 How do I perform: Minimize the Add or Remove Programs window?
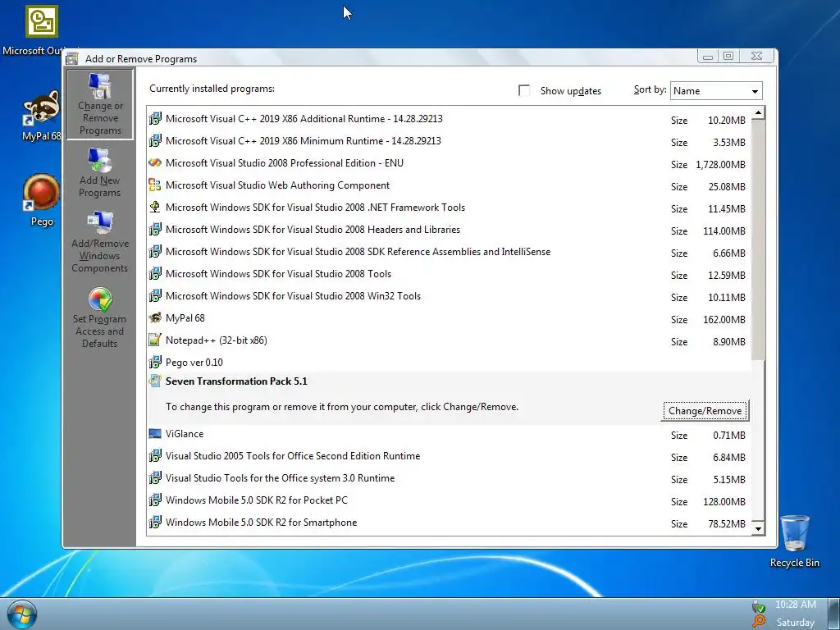point(708,57)
